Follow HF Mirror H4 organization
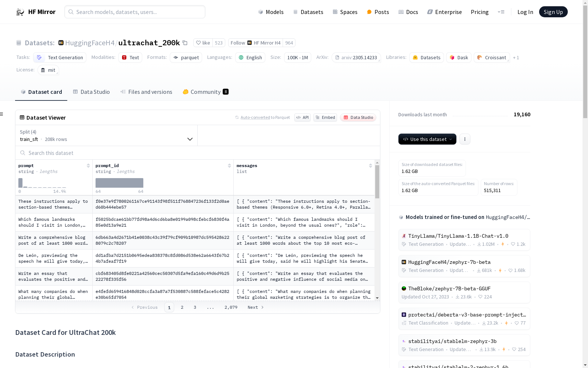 click(x=255, y=43)
